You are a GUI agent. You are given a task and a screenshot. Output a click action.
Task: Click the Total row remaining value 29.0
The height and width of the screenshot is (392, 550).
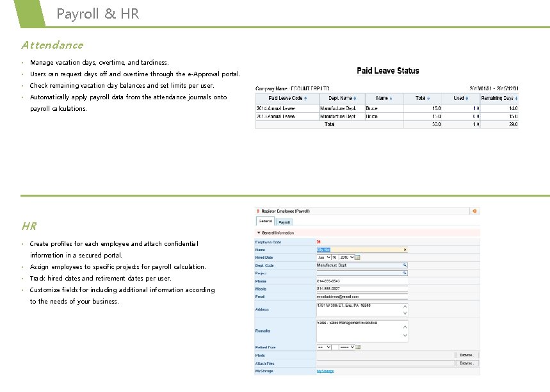coord(513,124)
